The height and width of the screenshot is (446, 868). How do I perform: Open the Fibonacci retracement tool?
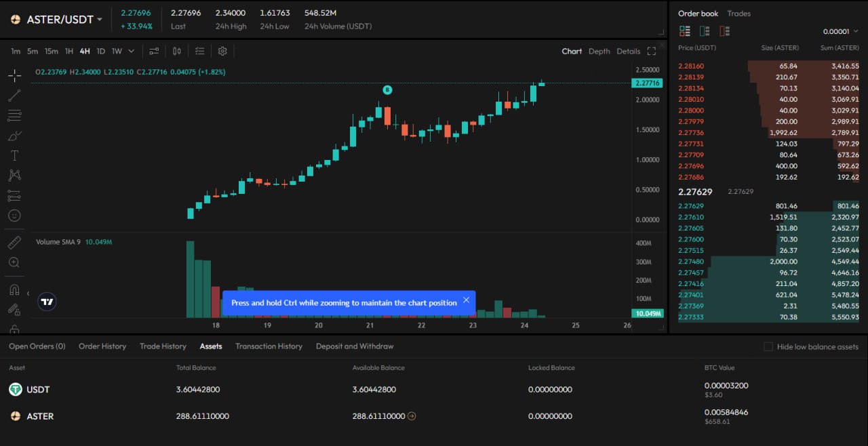click(x=14, y=115)
